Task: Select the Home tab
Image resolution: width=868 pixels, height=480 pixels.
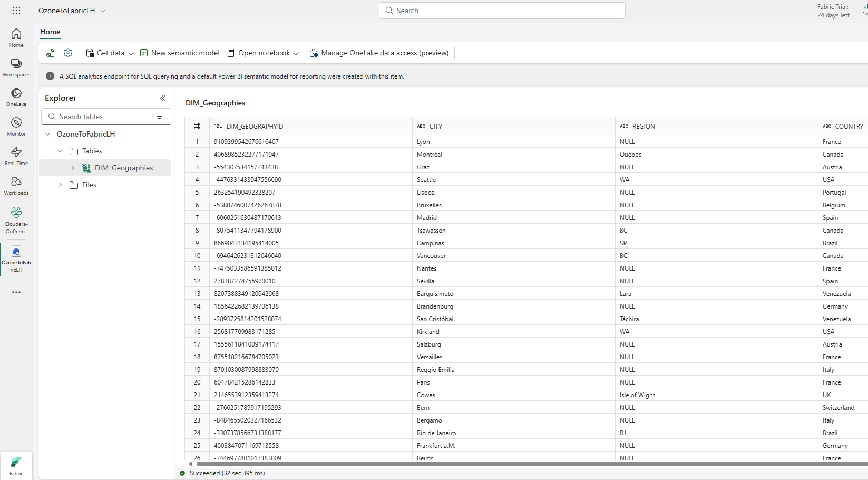Action: click(x=50, y=32)
